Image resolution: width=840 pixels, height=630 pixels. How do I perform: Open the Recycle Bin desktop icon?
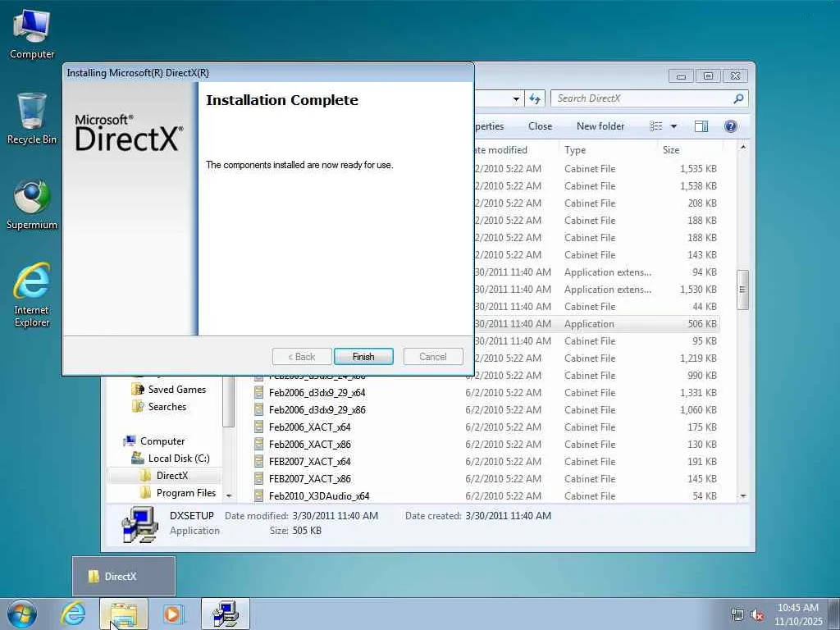[32, 119]
